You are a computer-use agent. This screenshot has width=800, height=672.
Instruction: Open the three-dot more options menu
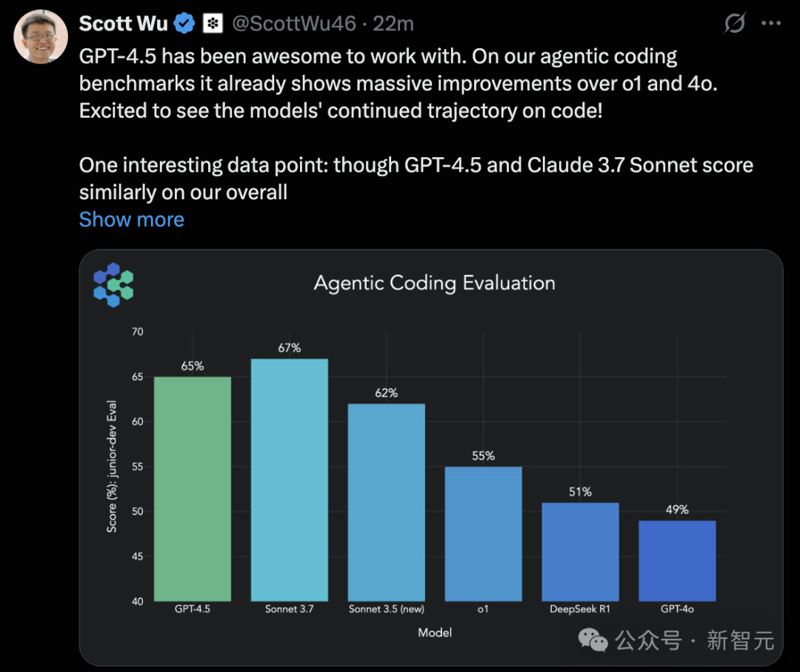(771, 23)
